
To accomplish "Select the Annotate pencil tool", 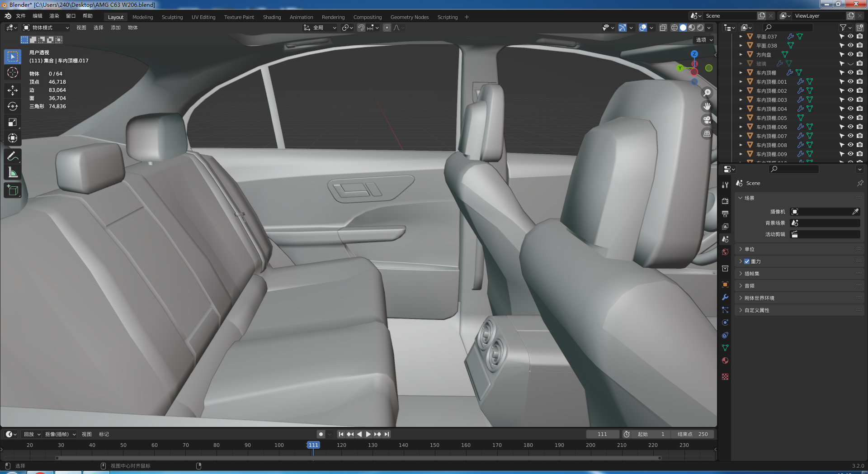I will click(x=13, y=156).
